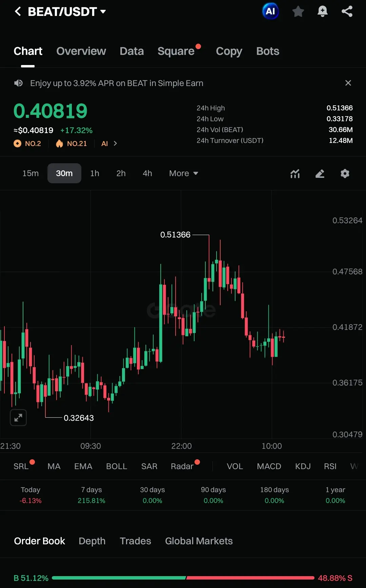Tap the 30 days 0.00% performance
Screen dimensions: 366x588
[x=152, y=495]
